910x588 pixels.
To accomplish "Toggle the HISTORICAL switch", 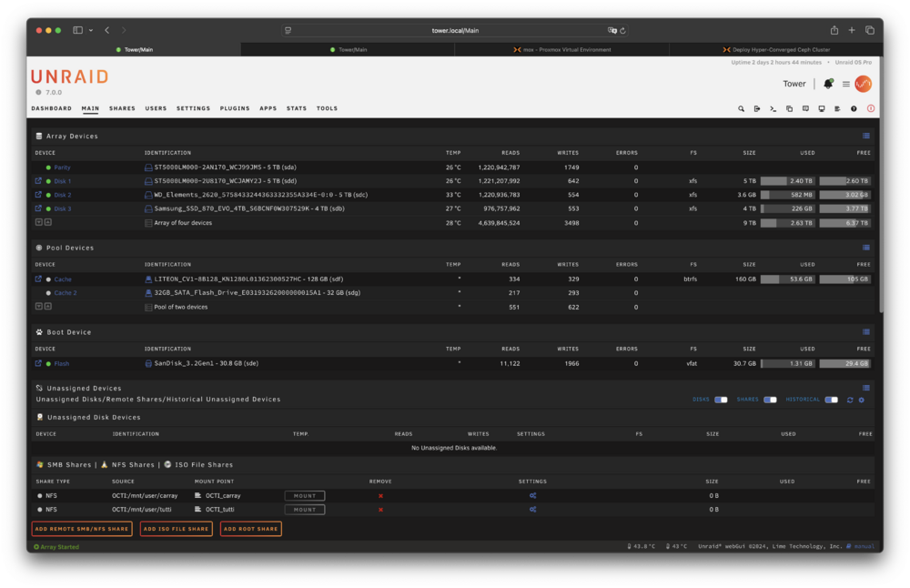I will point(832,400).
